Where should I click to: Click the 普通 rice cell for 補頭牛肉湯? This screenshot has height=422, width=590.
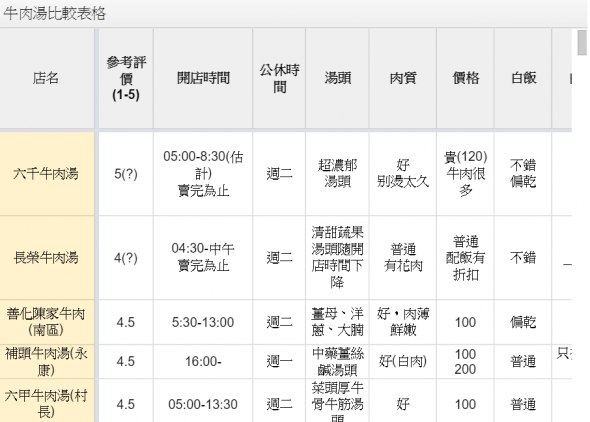[x=523, y=361]
